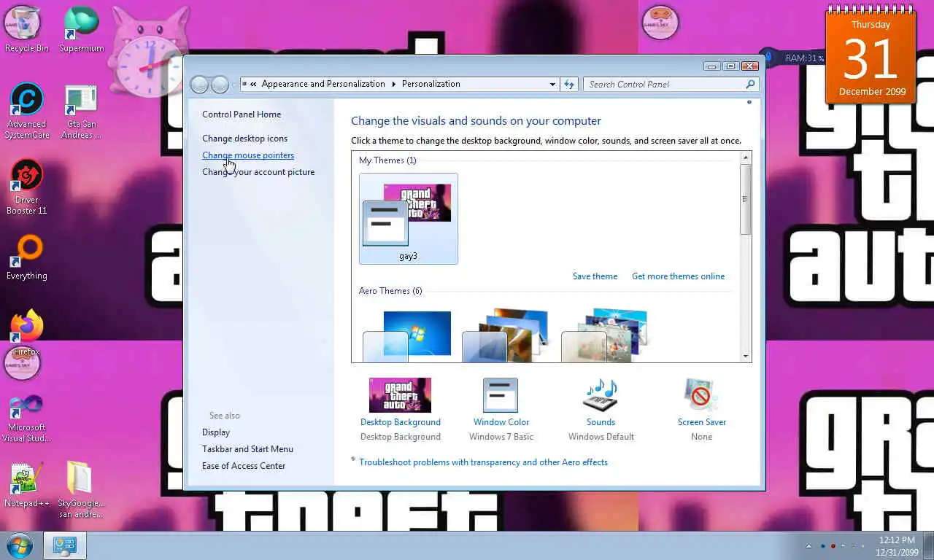Expand the arrow after Appearance and Personalization

(x=393, y=84)
